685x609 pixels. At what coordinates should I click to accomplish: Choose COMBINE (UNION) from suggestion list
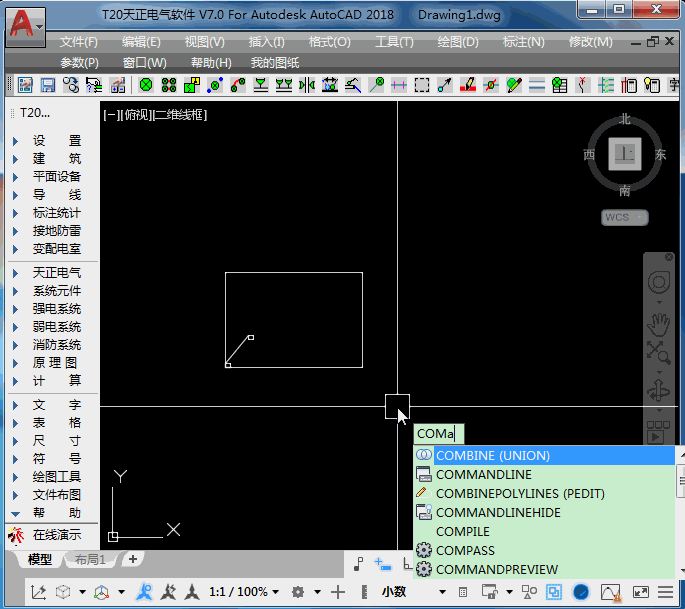pyautogui.click(x=544, y=455)
